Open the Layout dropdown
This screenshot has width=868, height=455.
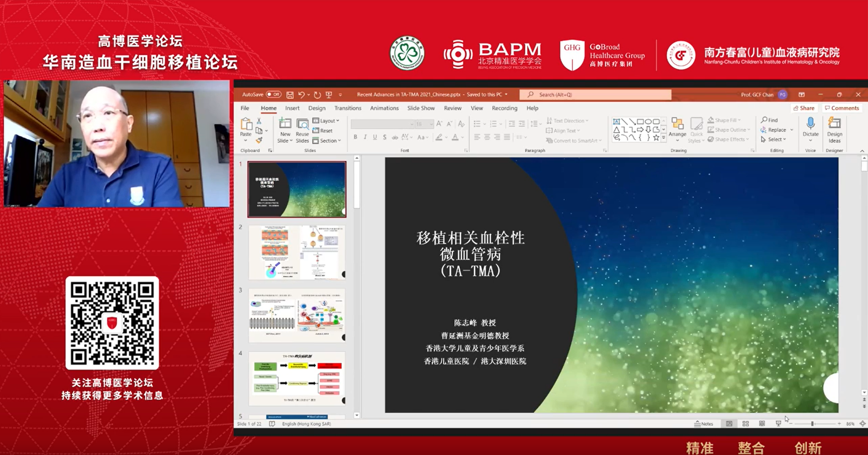[326, 121]
